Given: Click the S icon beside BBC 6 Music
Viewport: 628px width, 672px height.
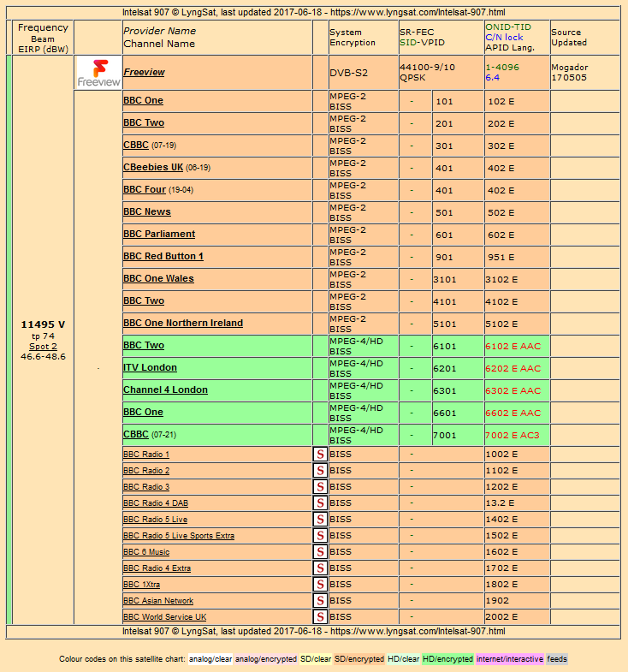Looking at the screenshot, I should 320,552.
